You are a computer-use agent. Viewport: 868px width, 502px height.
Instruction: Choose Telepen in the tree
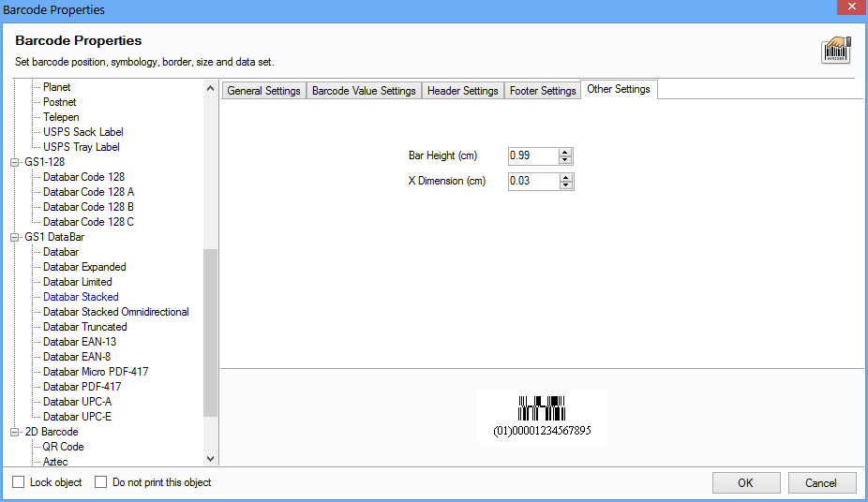click(61, 117)
